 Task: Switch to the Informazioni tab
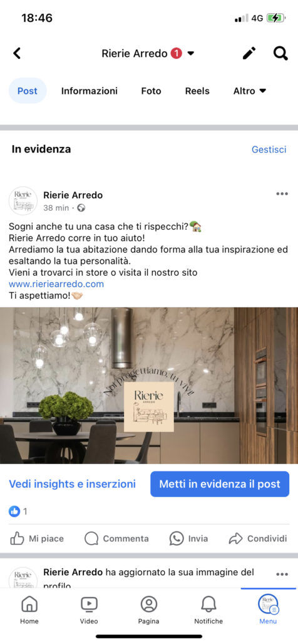pyautogui.click(x=89, y=91)
